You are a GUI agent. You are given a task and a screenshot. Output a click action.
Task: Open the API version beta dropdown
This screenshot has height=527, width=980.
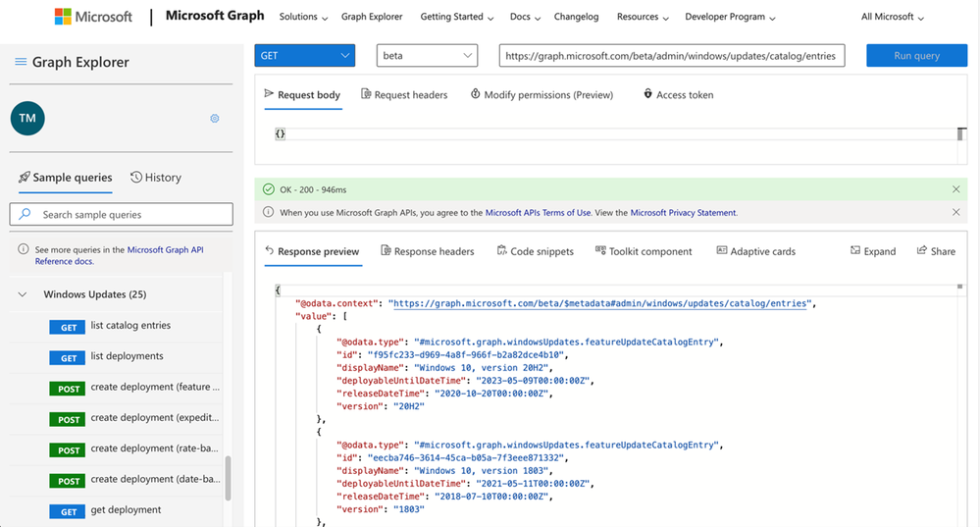[427, 56]
